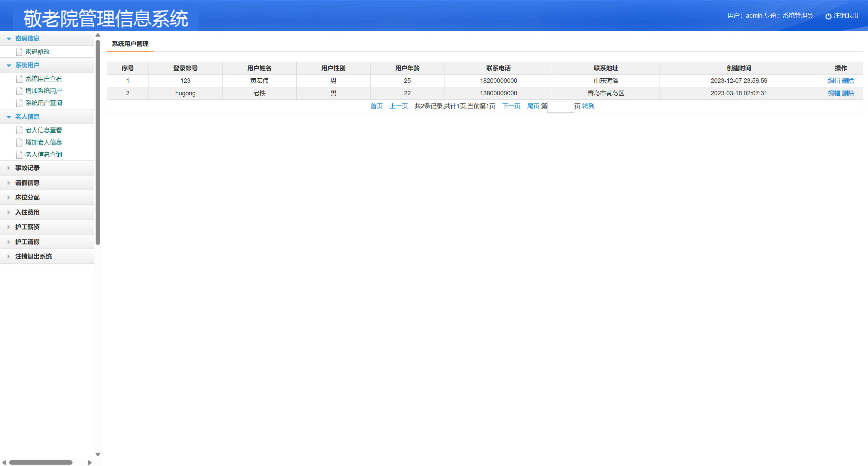The image size is (868, 466).
Task: Click the sidebar scroll down arrow
Action: (98, 454)
